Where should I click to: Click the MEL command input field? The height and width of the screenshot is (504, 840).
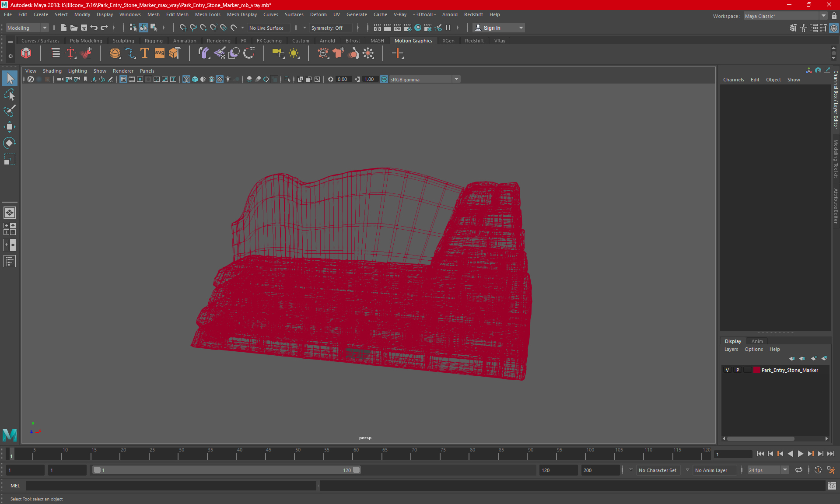coord(171,486)
